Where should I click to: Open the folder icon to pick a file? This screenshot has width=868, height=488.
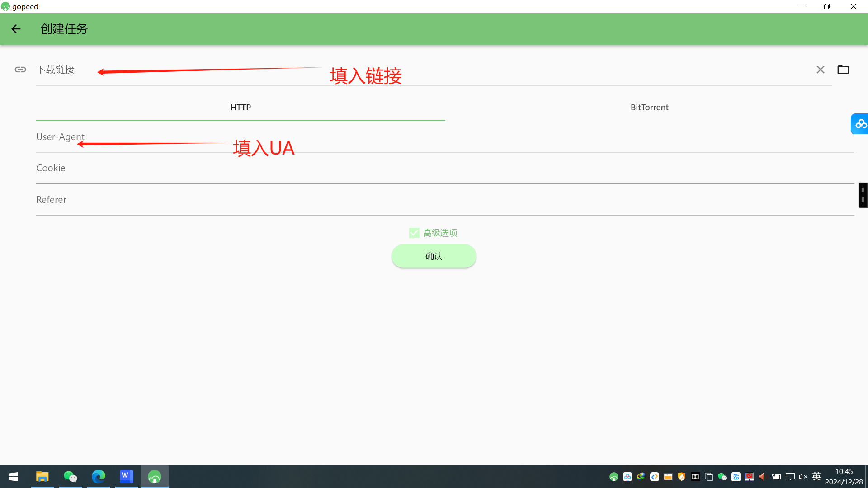843,70
